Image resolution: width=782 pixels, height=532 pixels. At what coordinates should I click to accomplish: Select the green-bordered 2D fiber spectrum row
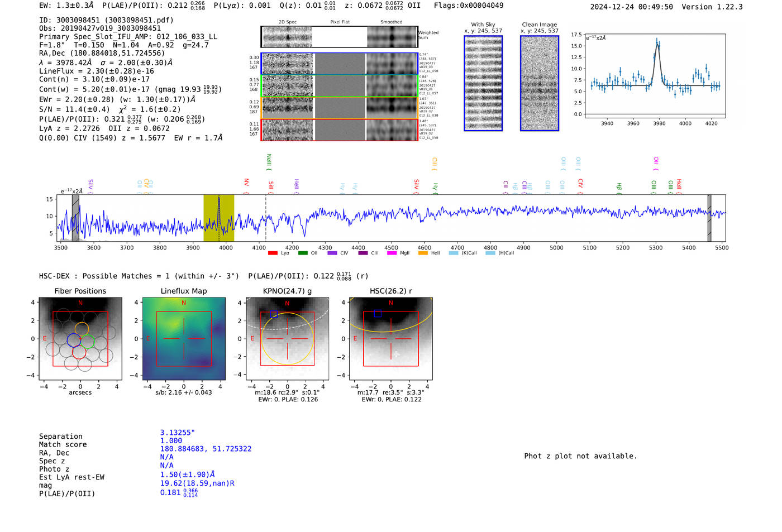339,85
